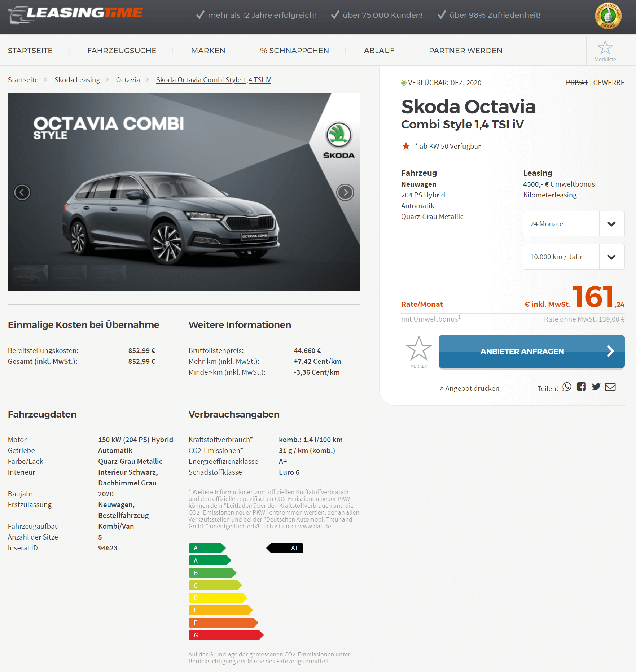Open FAHRZEUGSUCHE menu item
Viewport: 636px width, 672px height.
click(122, 51)
